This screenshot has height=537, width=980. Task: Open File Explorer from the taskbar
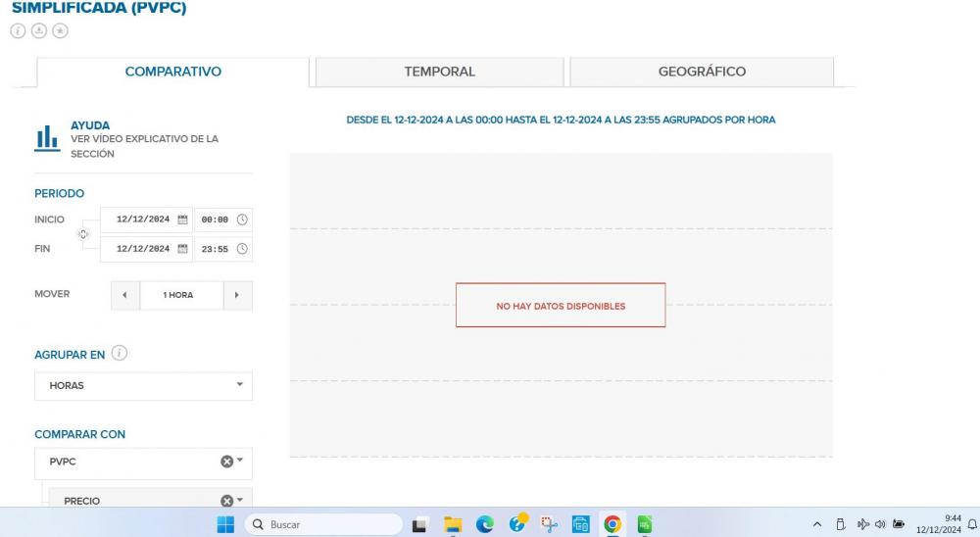pos(453,525)
